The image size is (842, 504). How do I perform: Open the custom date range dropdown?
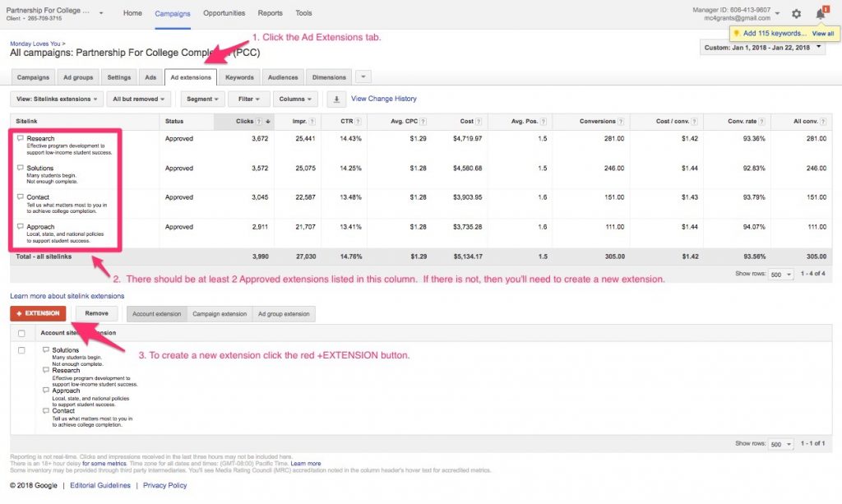click(762, 48)
